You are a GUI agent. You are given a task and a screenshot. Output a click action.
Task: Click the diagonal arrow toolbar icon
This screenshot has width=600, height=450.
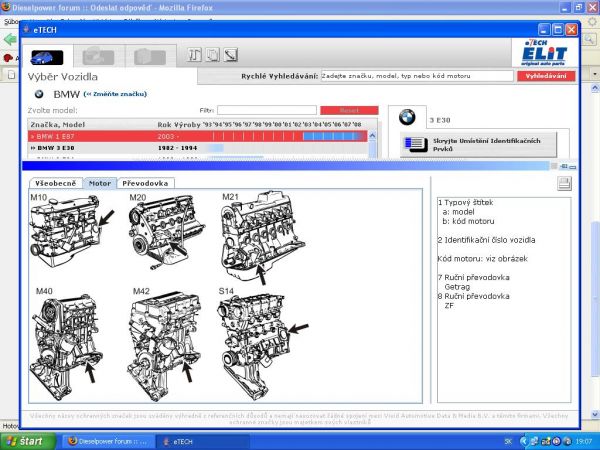pos(231,55)
